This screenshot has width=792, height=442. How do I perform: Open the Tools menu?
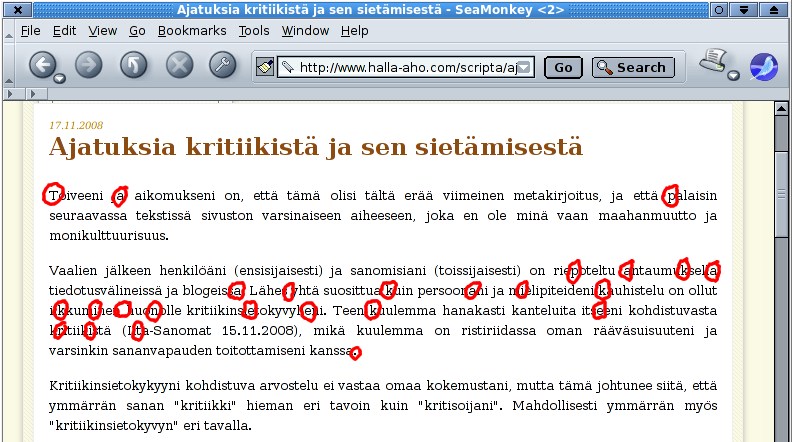coord(254,31)
